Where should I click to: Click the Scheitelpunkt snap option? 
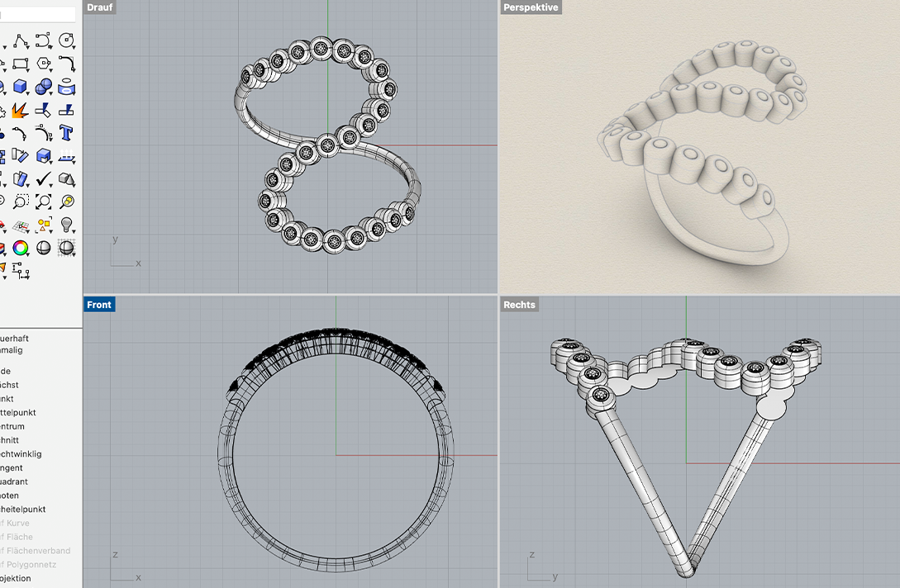click(x=21, y=510)
